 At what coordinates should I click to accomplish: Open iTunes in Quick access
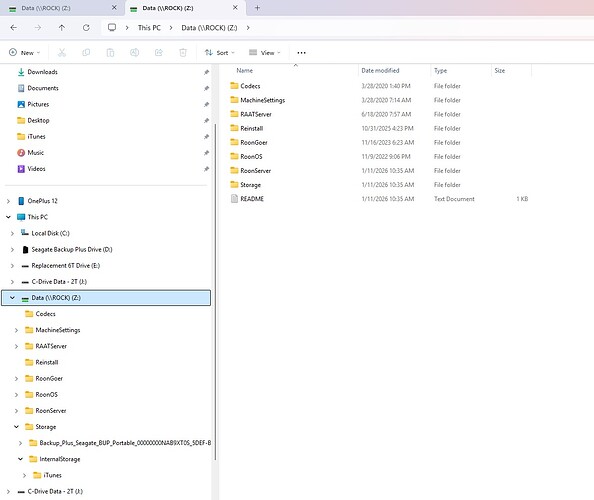36,136
